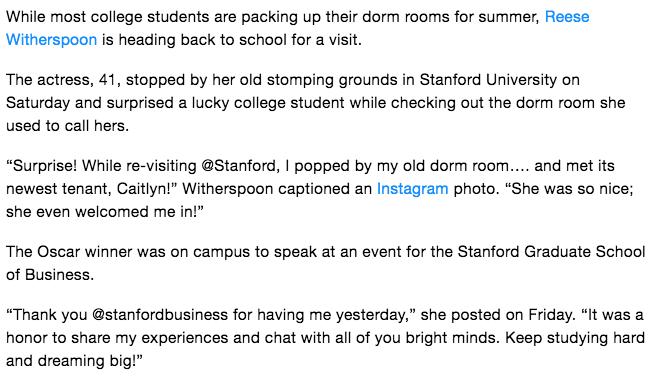Image resolution: width=661 pixels, height=376 pixels.
Task: Click 'used to call hers.' text
Action: (x=67, y=126)
